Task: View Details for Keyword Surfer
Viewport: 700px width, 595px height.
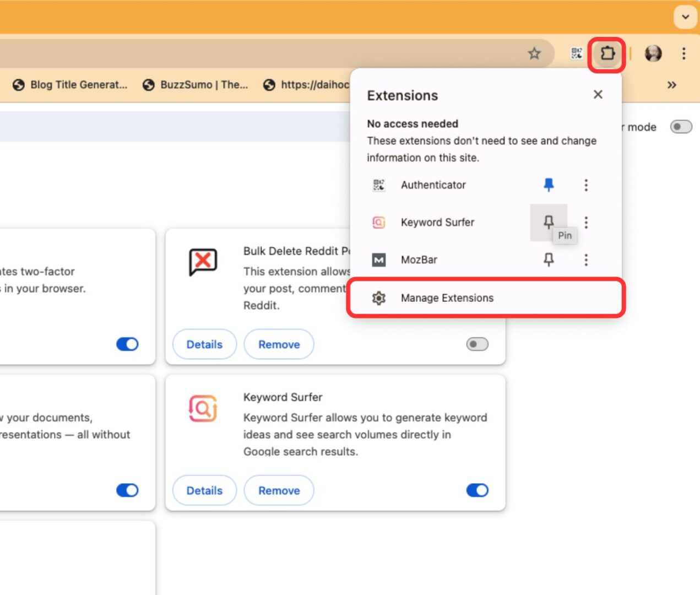Action: pyautogui.click(x=204, y=490)
